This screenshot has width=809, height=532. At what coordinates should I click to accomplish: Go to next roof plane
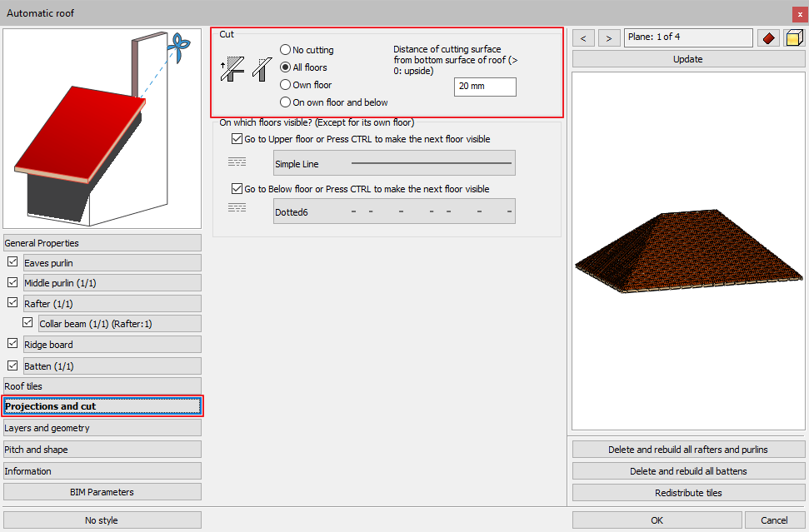point(610,38)
